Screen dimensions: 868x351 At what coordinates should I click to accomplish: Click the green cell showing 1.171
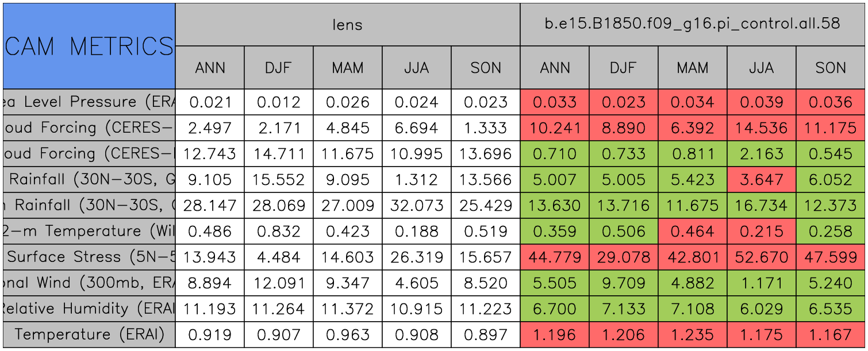pyautogui.click(x=761, y=283)
